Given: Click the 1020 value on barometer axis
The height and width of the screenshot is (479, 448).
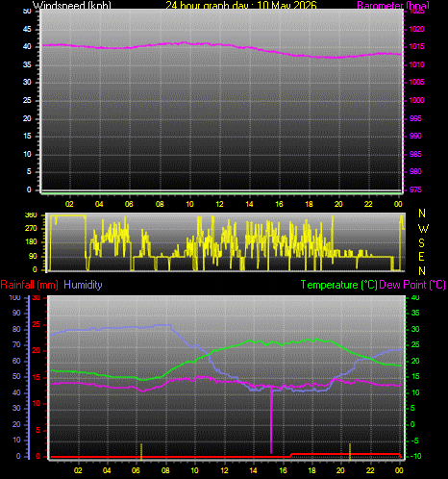Looking at the screenshot, I should pyautogui.click(x=416, y=29).
